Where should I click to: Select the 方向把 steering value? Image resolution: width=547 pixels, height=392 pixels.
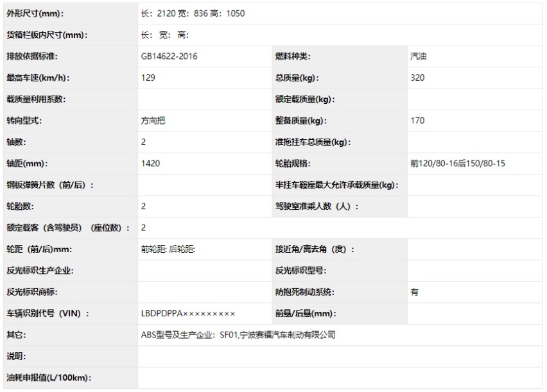coord(153,121)
